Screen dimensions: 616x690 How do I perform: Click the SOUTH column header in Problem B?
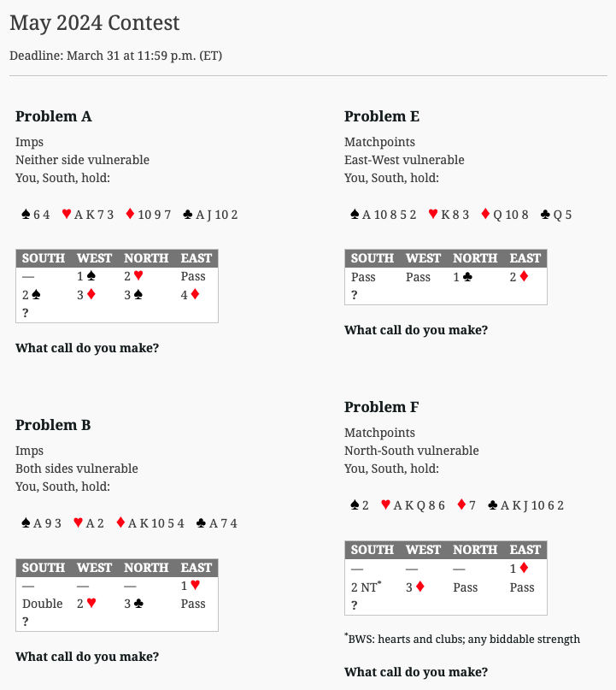point(44,568)
